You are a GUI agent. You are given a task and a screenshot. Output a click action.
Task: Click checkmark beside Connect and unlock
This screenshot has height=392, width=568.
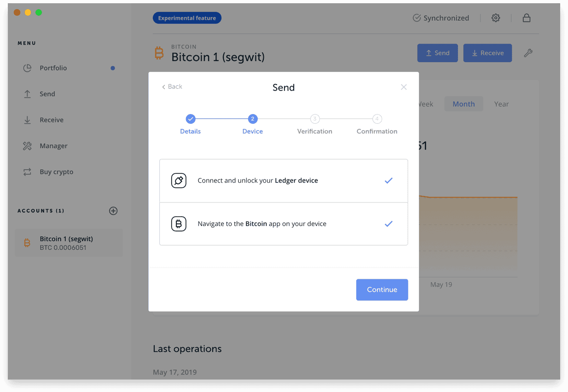click(388, 181)
